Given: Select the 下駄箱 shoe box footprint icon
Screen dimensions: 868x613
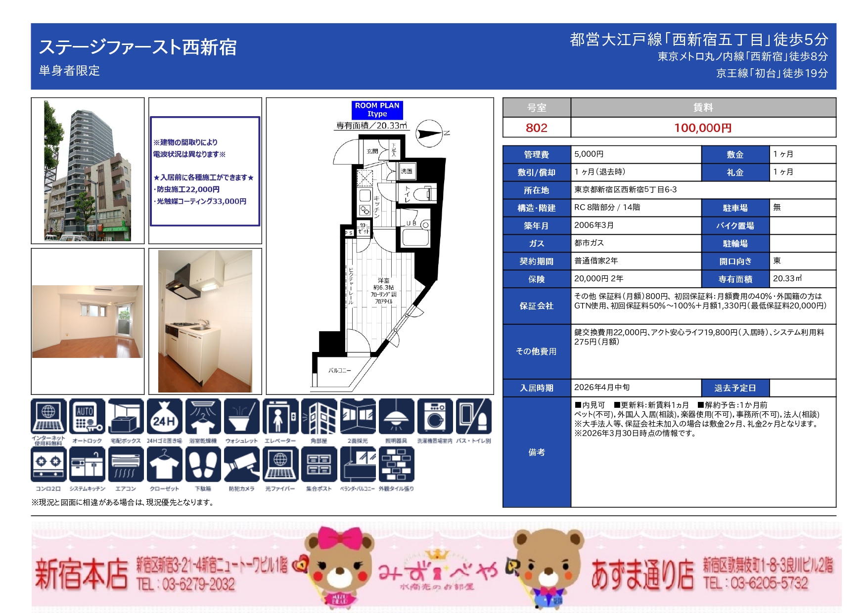Looking at the screenshot, I should pos(203,464).
